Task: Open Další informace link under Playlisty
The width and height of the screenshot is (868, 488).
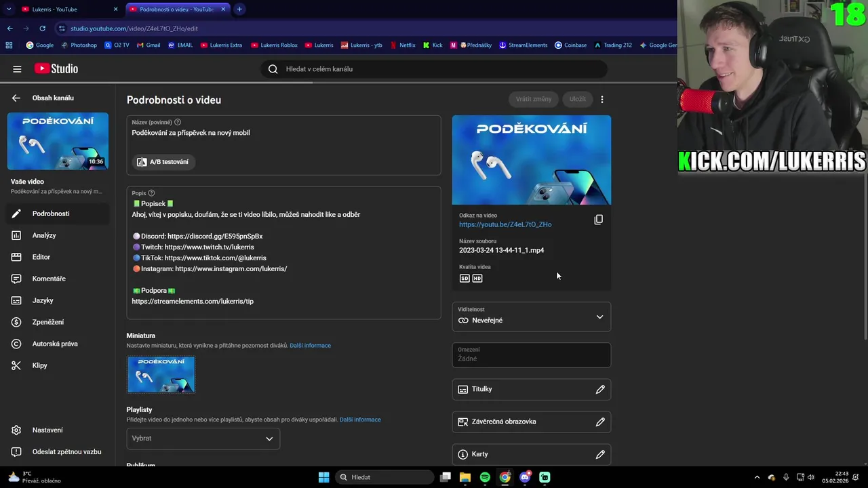Action: 360,420
